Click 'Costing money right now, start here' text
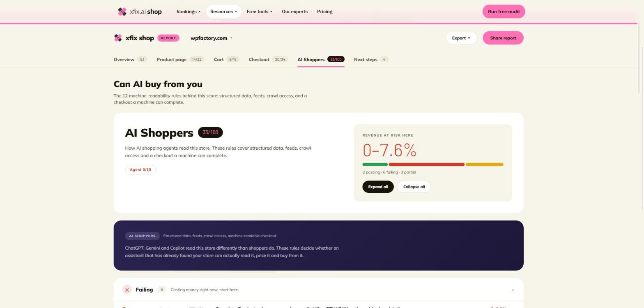Image resolution: width=644 pixels, height=308 pixels. 204,290
